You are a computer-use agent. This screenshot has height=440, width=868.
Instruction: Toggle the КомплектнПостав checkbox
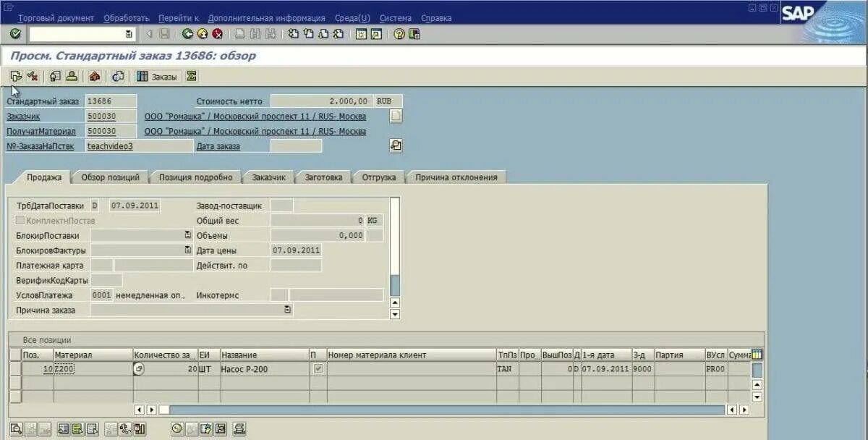point(20,220)
